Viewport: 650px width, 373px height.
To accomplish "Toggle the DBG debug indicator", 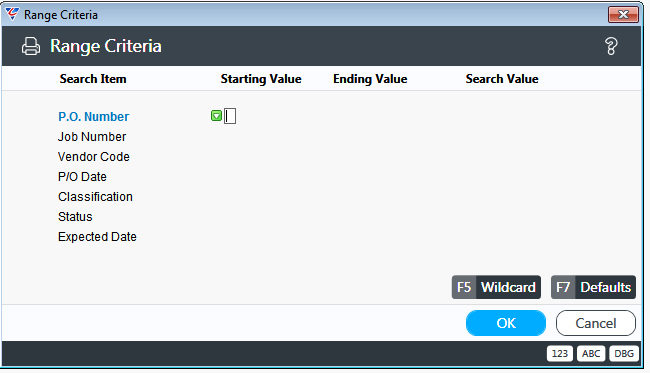I will pos(624,354).
